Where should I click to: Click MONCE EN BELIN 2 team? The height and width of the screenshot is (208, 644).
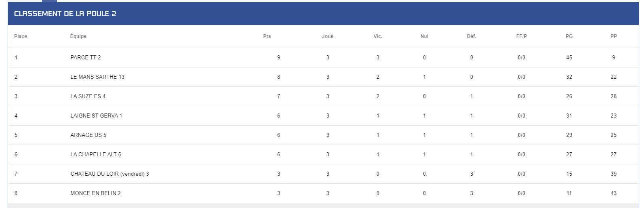tap(96, 193)
